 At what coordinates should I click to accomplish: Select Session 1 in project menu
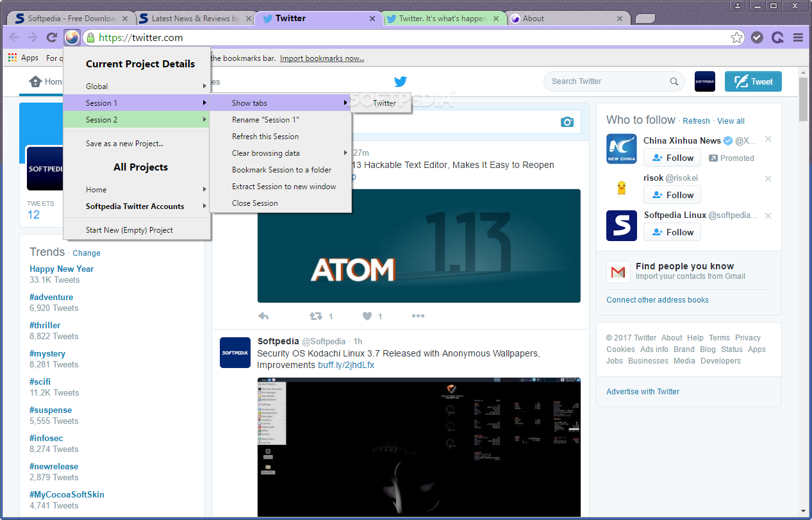click(x=137, y=103)
